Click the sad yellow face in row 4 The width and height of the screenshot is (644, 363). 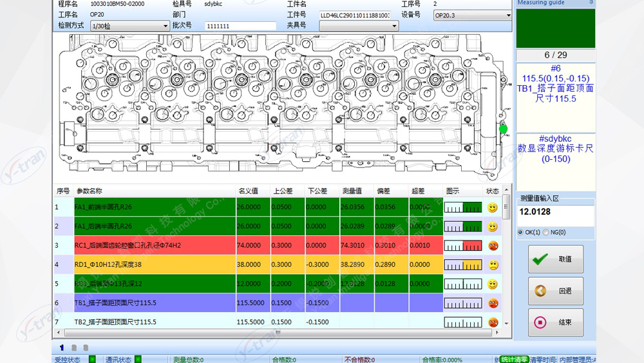[x=493, y=265]
